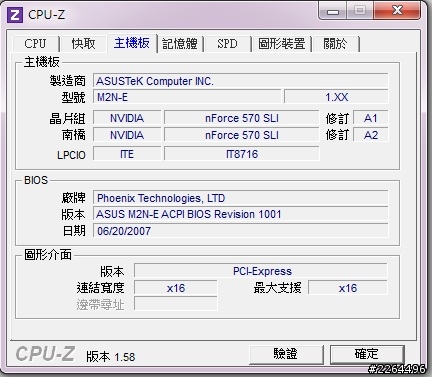Screen dimensions: 432x377
Task: Open the 記憶體 tab
Action: (x=180, y=44)
